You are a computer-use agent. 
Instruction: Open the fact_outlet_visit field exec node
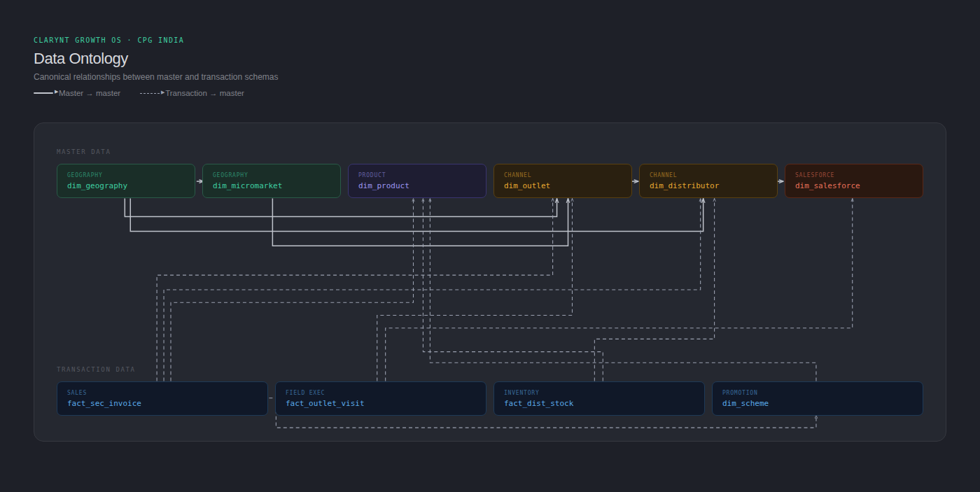[381, 398]
